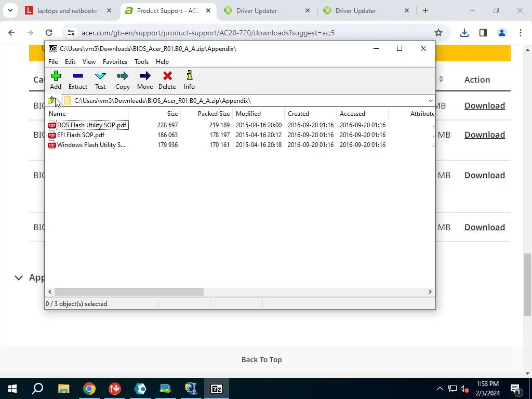The width and height of the screenshot is (532, 399).
Task: Sort by Packed Size column
Action: tap(207, 114)
